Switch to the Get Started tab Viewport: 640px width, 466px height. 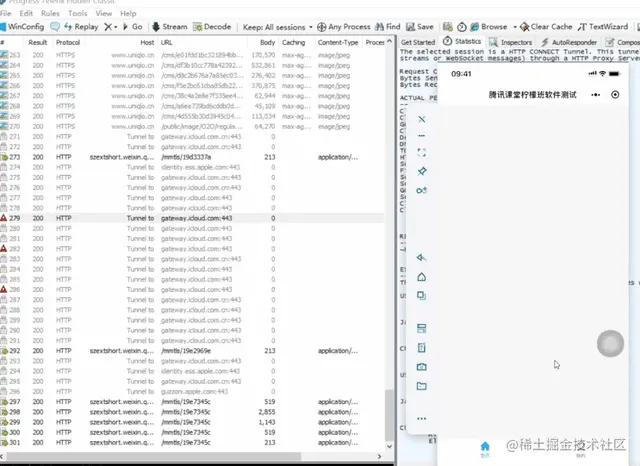418,42
